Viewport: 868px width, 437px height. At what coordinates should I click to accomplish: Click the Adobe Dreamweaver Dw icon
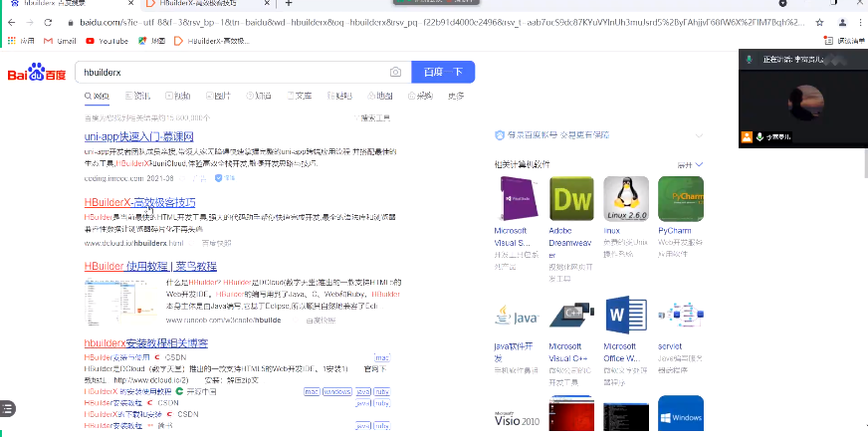coord(571,199)
